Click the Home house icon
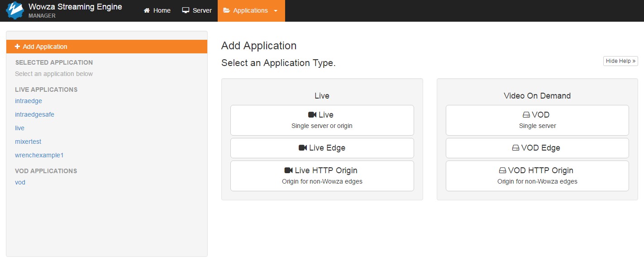The image size is (644, 260). 147,10
